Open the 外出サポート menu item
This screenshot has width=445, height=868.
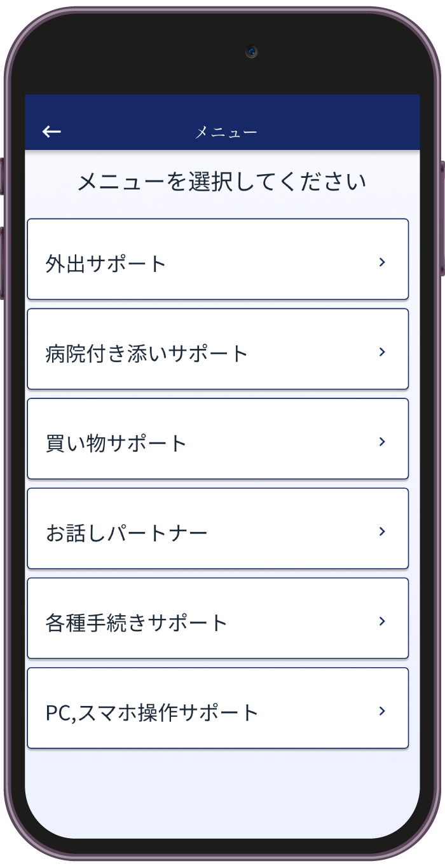click(x=217, y=259)
